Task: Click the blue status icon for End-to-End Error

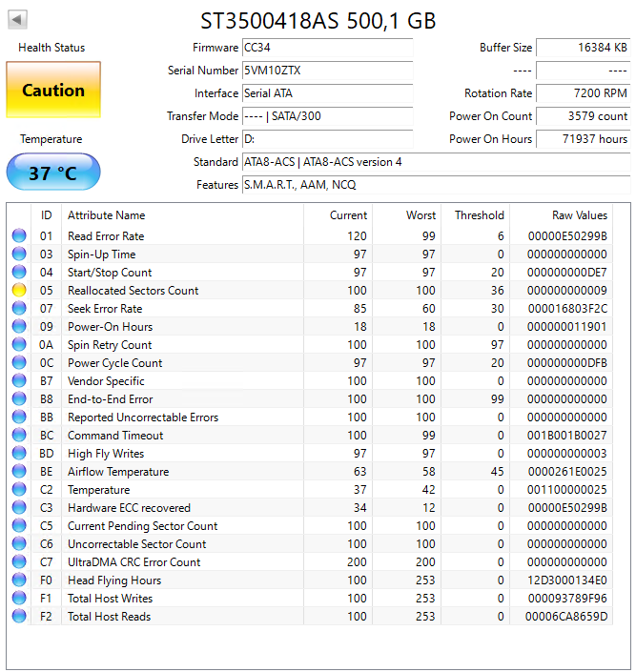Action: tap(19, 399)
